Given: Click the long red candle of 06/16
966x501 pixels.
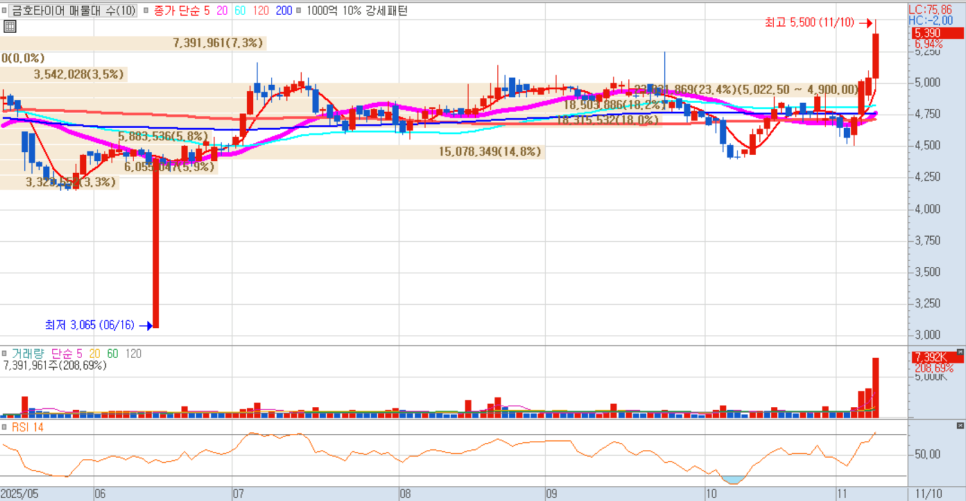Looking at the screenshot, I should (156, 243).
